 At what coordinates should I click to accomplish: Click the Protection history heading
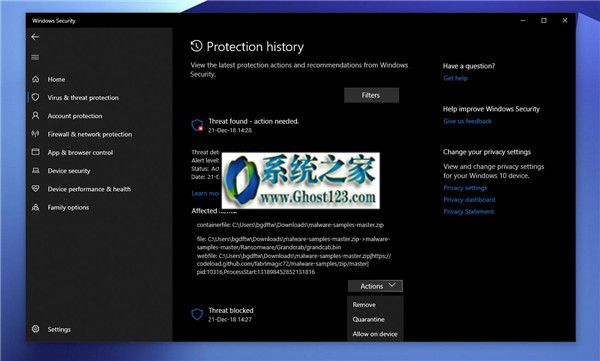coord(255,47)
